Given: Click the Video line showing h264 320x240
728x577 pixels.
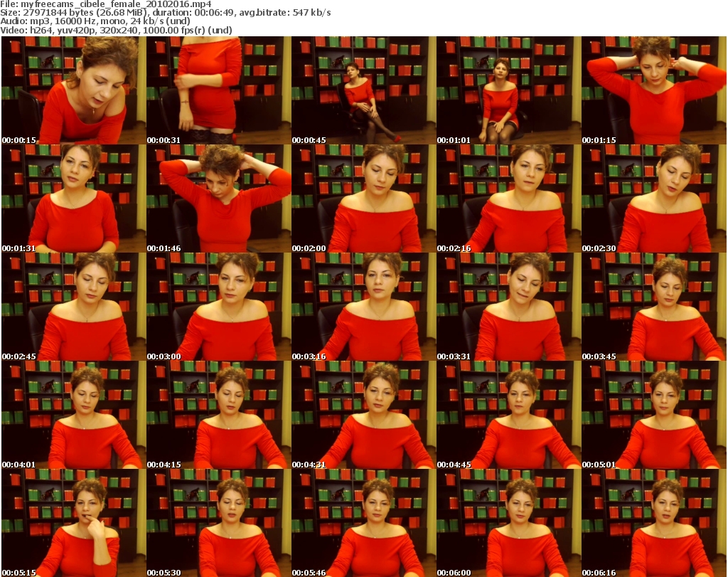Looking at the screenshot, I should pyautogui.click(x=116, y=30).
